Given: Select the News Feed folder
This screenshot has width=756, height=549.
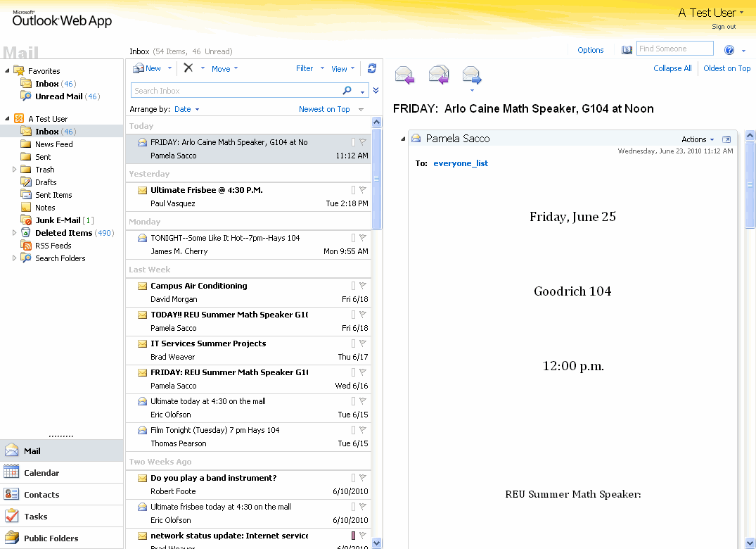Looking at the screenshot, I should tap(53, 144).
